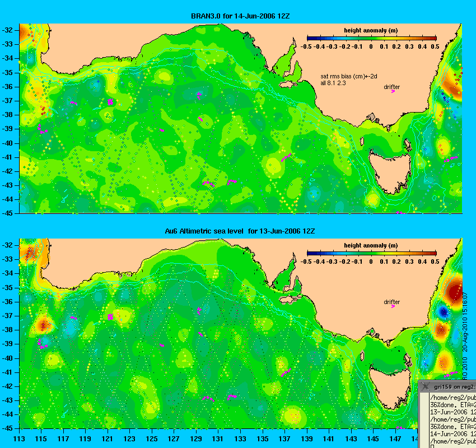Click the dark red eddy near -35 on bottom map
The image size is (476, 448).
coord(455,291)
